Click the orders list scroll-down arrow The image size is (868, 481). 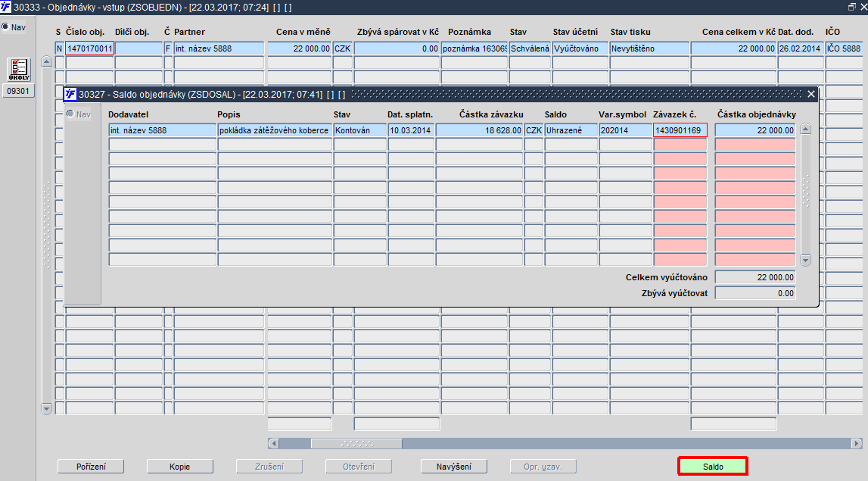point(46,409)
